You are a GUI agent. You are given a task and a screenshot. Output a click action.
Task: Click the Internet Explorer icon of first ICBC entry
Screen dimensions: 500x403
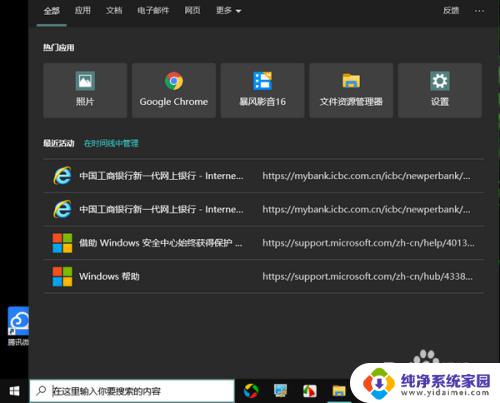coord(62,176)
